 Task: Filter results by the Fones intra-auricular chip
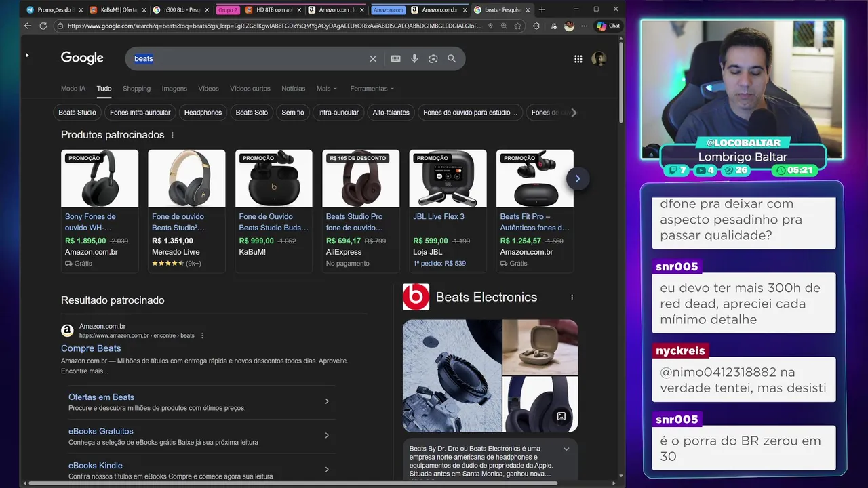point(140,113)
